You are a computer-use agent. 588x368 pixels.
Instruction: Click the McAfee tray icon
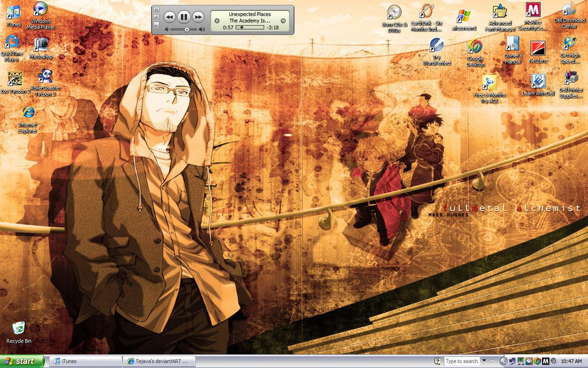[x=546, y=362]
